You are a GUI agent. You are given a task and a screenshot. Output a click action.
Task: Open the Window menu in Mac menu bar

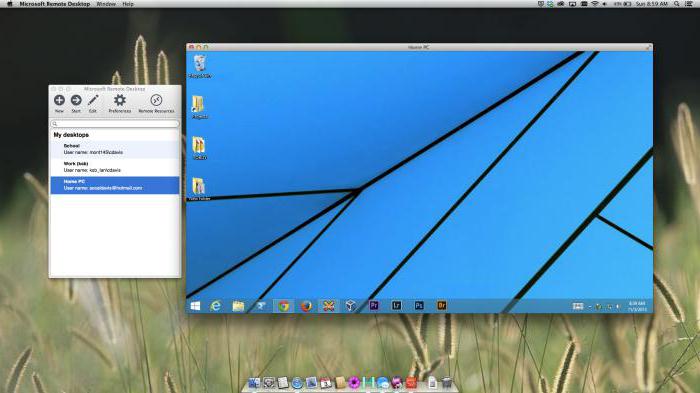(106, 4)
